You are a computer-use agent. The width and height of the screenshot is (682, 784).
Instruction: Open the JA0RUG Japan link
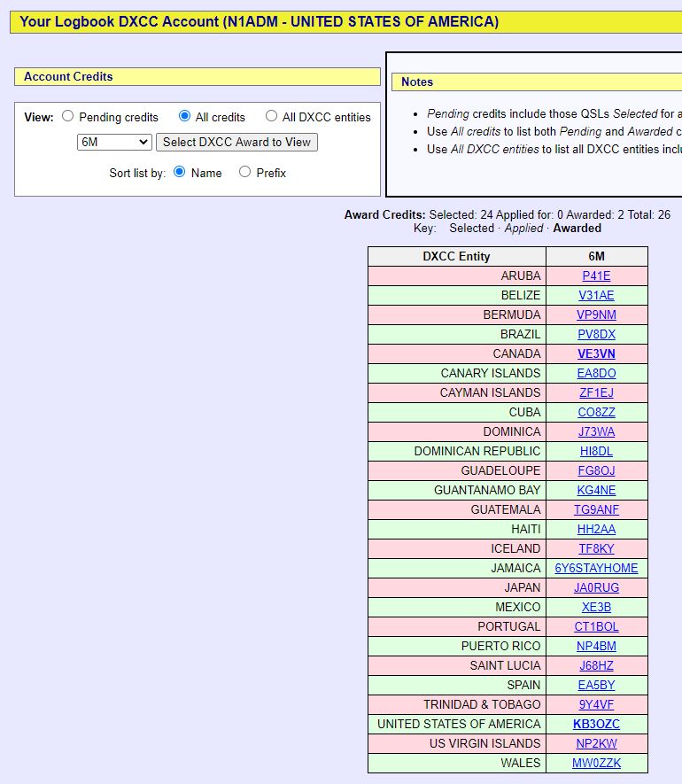[x=596, y=588]
